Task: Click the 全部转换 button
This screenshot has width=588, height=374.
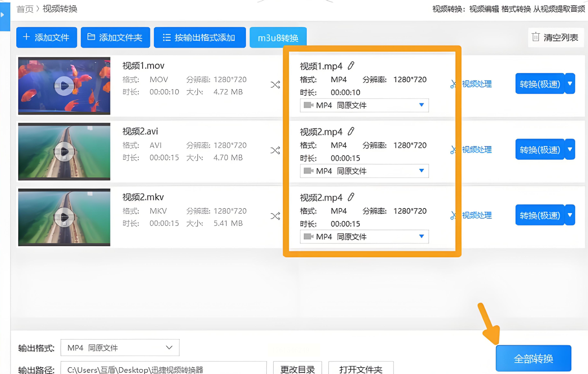Action: pos(533,358)
